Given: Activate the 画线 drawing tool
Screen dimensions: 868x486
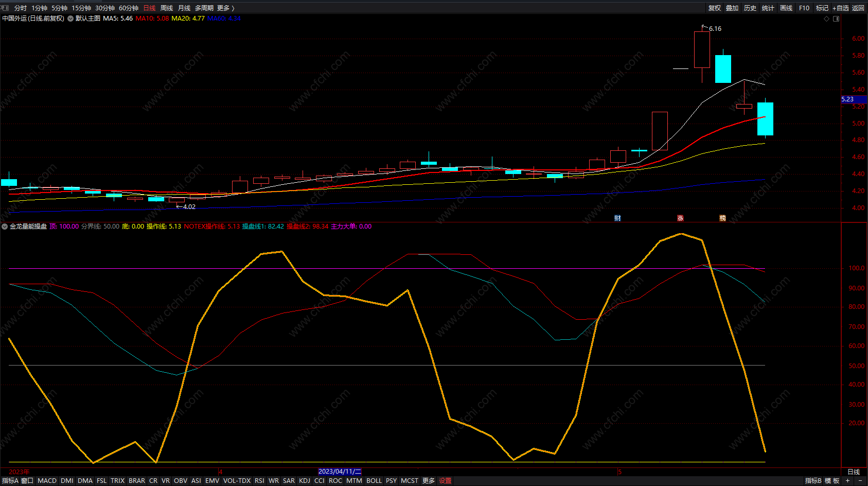Looking at the screenshot, I should coord(786,8).
